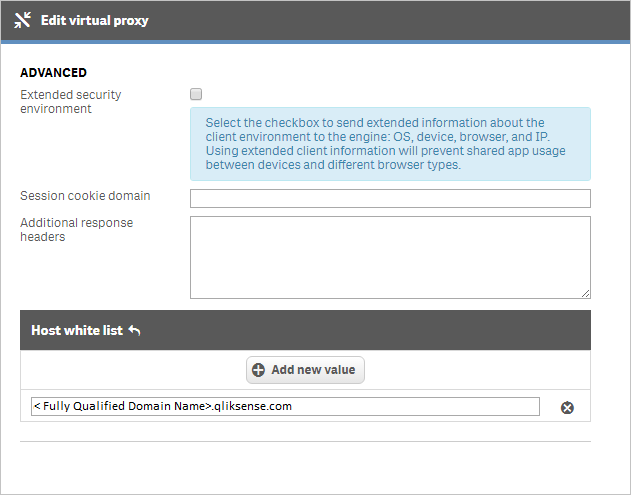Click the blue extended information help box
Image resolution: width=631 pixels, height=495 pixels.
[390, 144]
